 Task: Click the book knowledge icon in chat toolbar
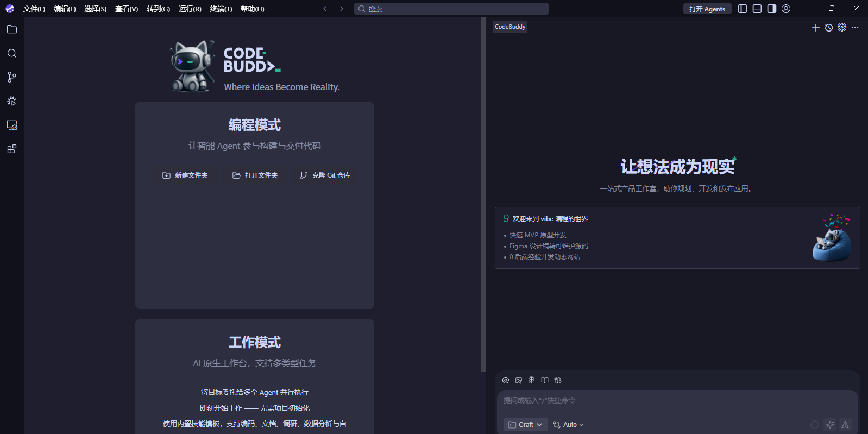(x=545, y=380)
